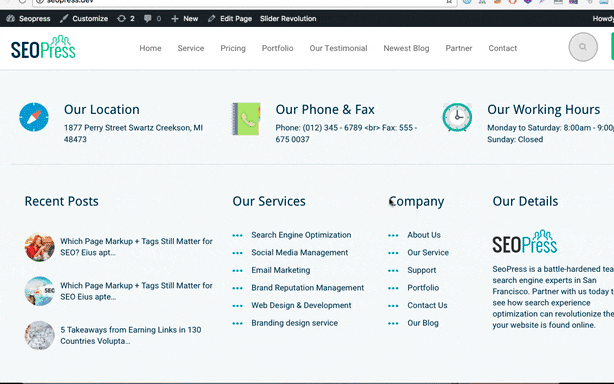Click the dots bullet beside About Us
614x384 pixels.
click(393, 235)
